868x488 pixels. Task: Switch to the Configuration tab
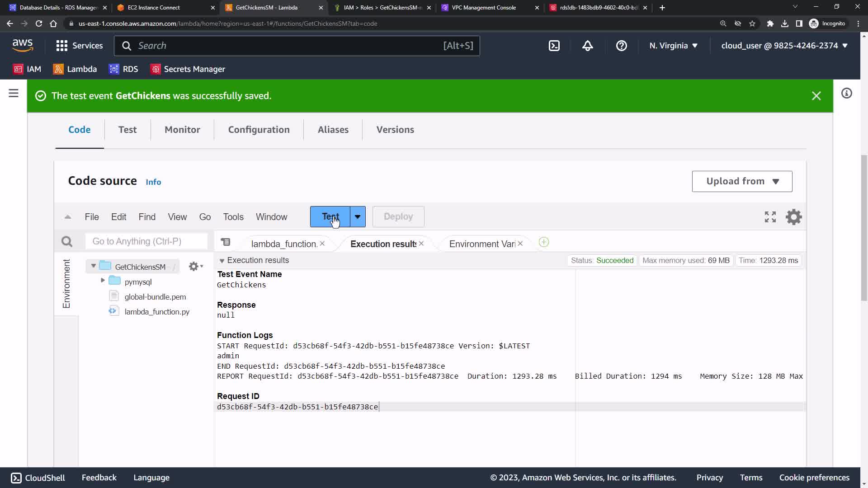pos(259,130)
